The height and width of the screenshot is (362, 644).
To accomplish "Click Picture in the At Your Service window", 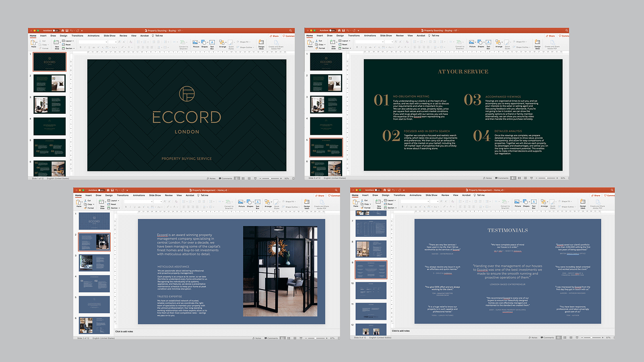I will pyautogui.click(x=472, y=44).
